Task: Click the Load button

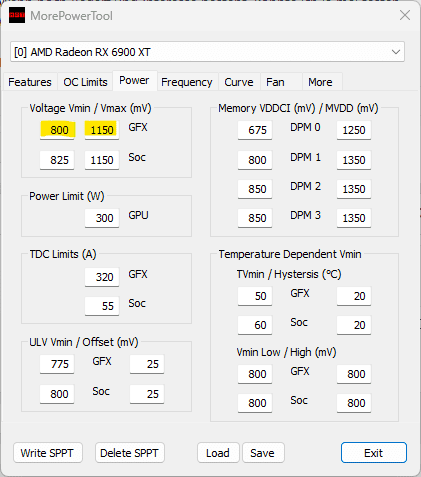Action: click(218, 453)
